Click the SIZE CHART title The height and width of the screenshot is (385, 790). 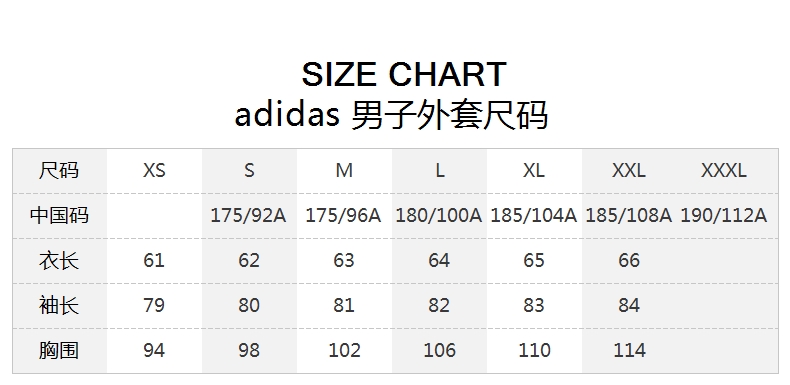click(x=404, y=74)
